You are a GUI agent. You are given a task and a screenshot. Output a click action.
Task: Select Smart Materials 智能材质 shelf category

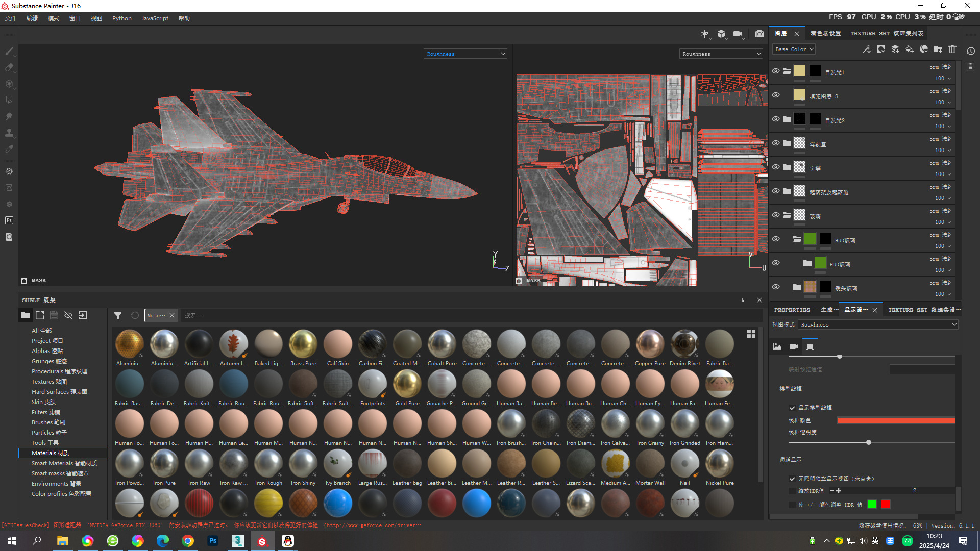[64, 463]
